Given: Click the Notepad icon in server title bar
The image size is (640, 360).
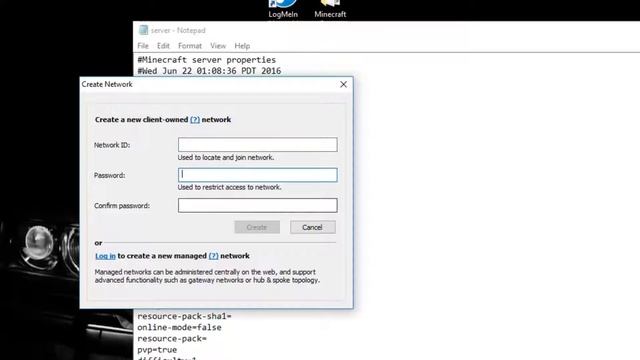Looking at the screenshot, I should 143,30.
